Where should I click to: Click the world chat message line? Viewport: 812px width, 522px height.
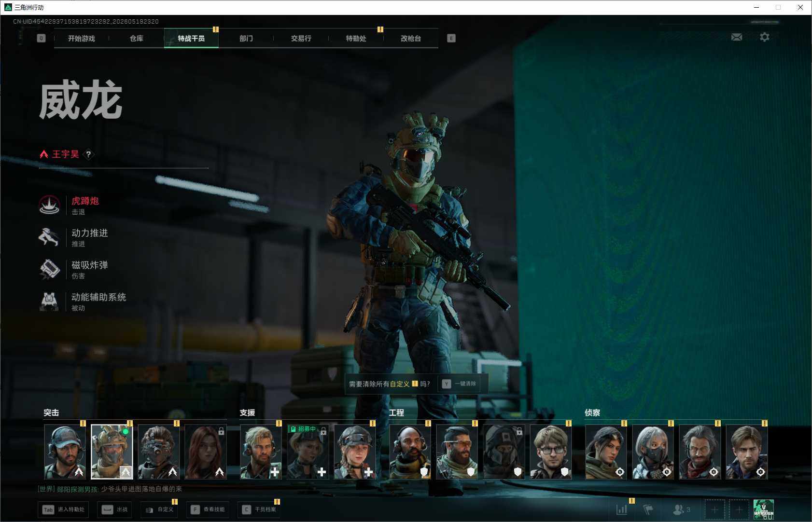pos(110,489)
